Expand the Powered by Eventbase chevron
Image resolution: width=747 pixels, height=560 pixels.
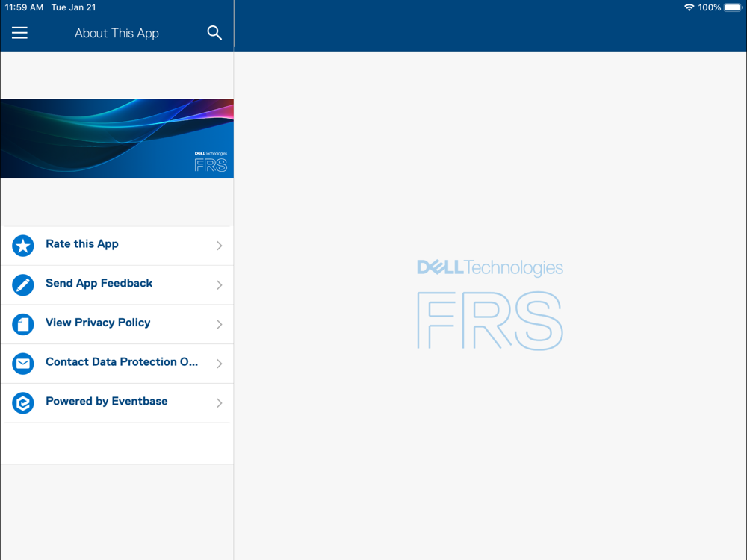coord(219,403)
